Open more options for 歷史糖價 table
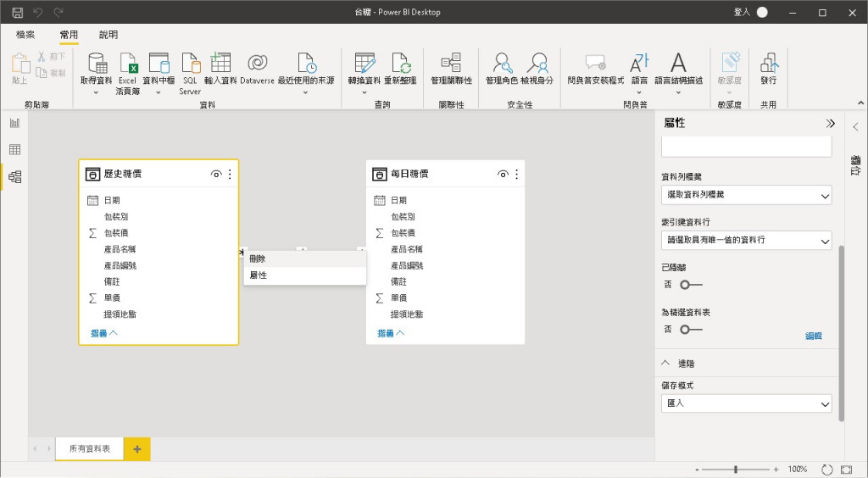868x478 pixels. (x=231, y=175)
